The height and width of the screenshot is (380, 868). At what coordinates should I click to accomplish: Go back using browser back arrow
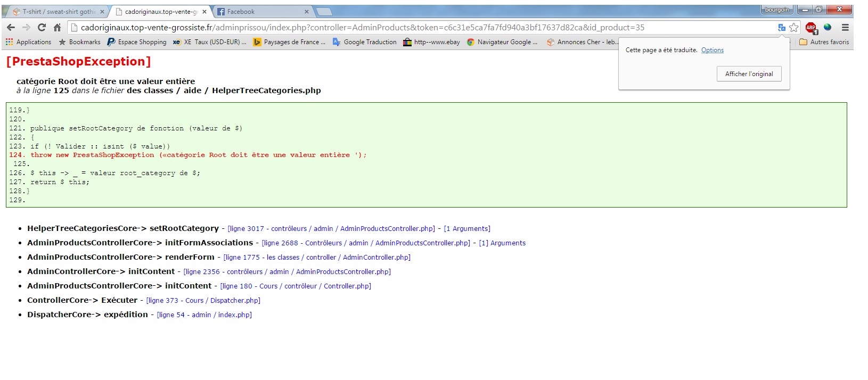pyautogui.click(x=11, y=28)
